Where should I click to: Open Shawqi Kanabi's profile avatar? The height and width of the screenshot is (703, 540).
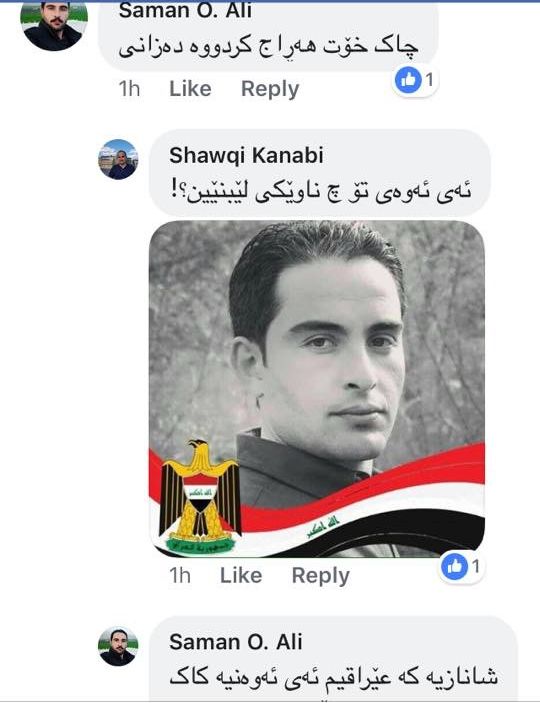tap(118, 160)
